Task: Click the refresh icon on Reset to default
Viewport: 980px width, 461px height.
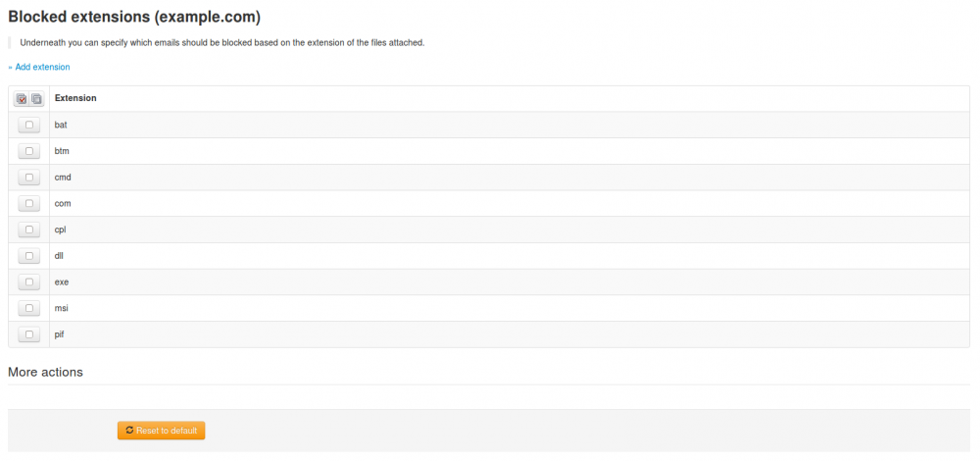Action: point(129,431)
